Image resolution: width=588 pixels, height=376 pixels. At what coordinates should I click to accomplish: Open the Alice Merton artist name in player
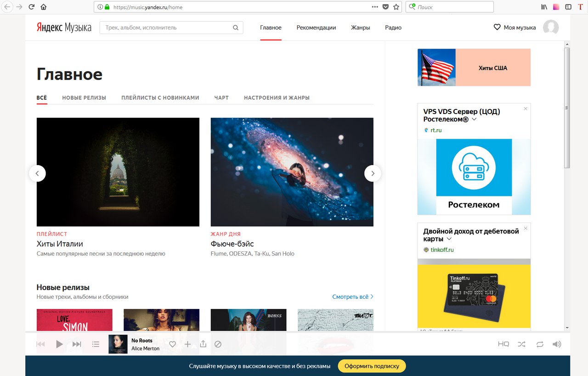pyautogui.click(x=145, y=348)
